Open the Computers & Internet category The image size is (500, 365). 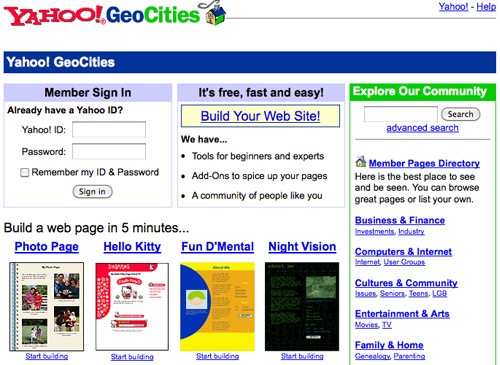pos(403,252)
